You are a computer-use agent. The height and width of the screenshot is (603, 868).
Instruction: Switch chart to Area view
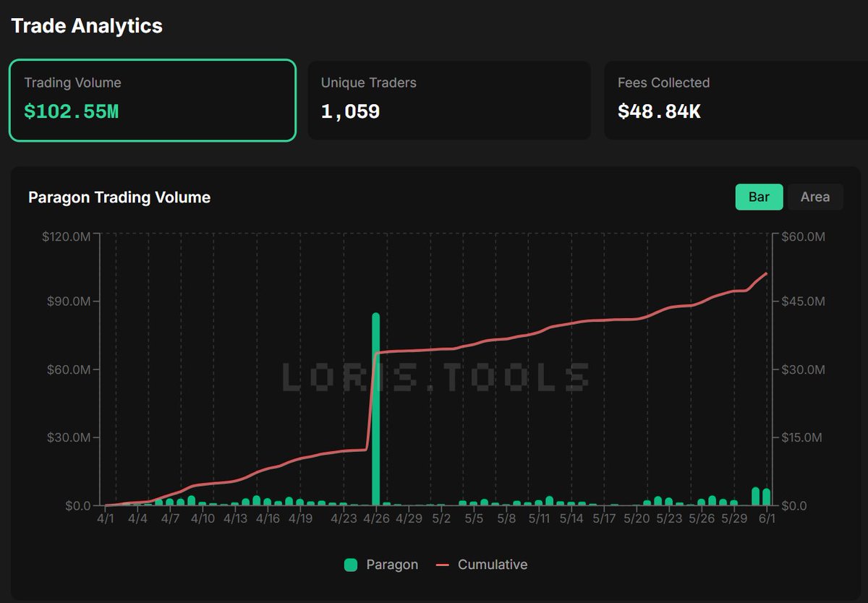(x=814, y=197)
